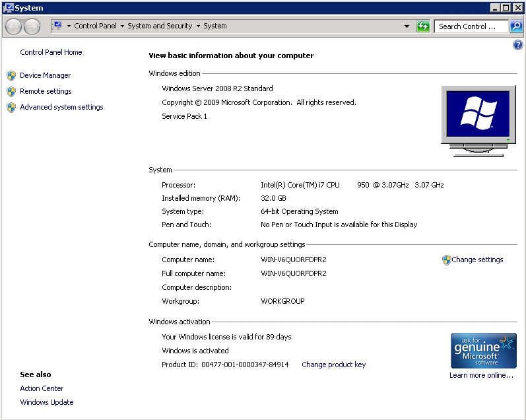This screenshot has height=420, width=526.
Task: Click 'Windows is activated' text
Action: click(195, 351)
